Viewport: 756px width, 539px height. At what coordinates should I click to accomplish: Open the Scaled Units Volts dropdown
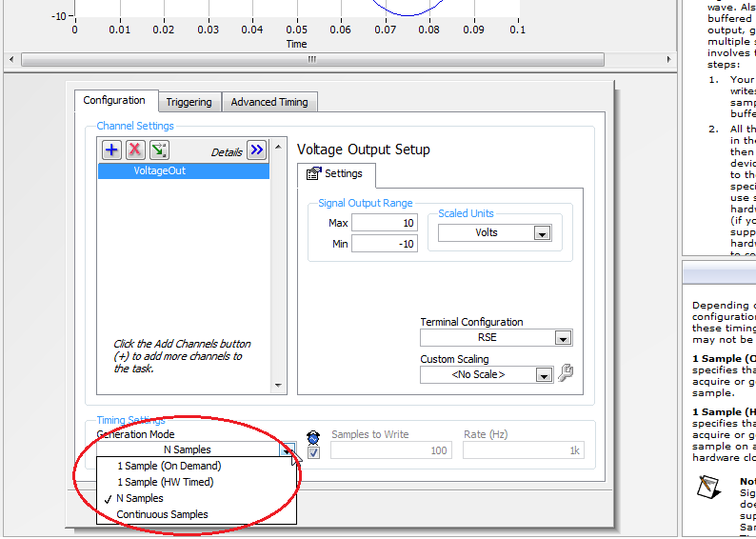pos(542,233)
